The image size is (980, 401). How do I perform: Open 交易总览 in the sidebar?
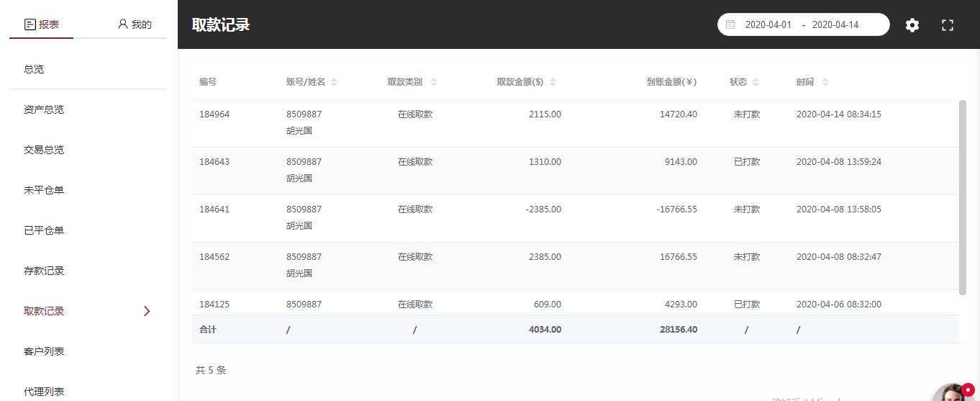[x=44, y=150]
